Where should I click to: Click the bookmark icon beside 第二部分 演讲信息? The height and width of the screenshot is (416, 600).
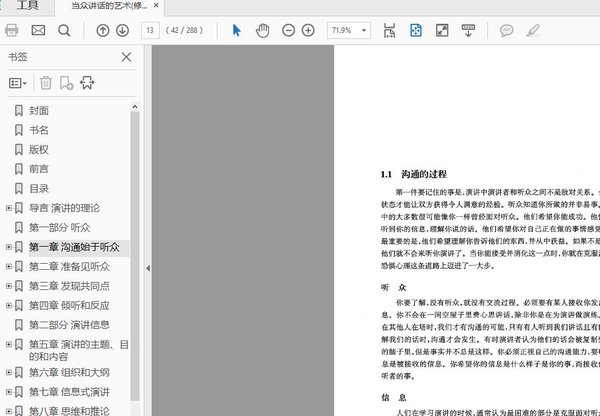click(x=18, y=325)
